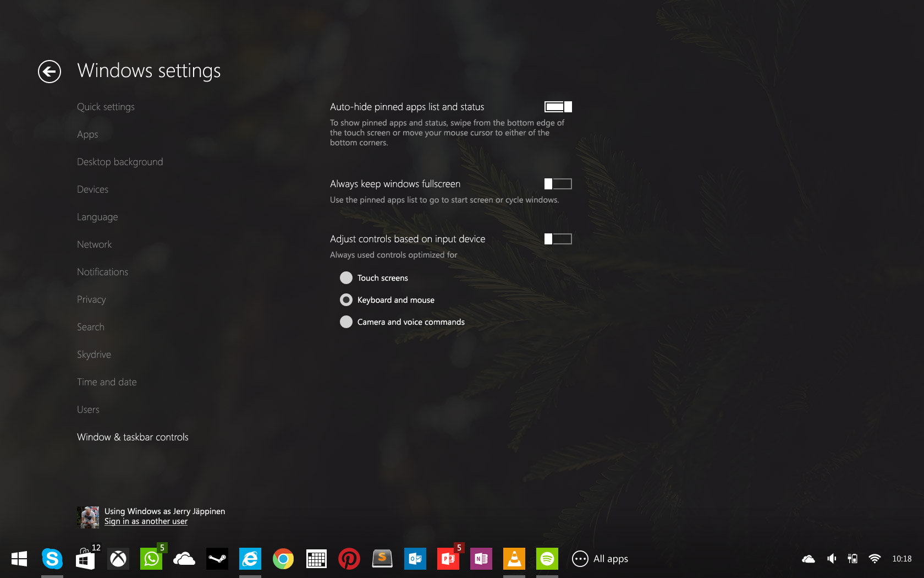This screenshot has width=924, height=578.
Task: Open the Pinterest app icon
Action: click(x=349, y=559)
